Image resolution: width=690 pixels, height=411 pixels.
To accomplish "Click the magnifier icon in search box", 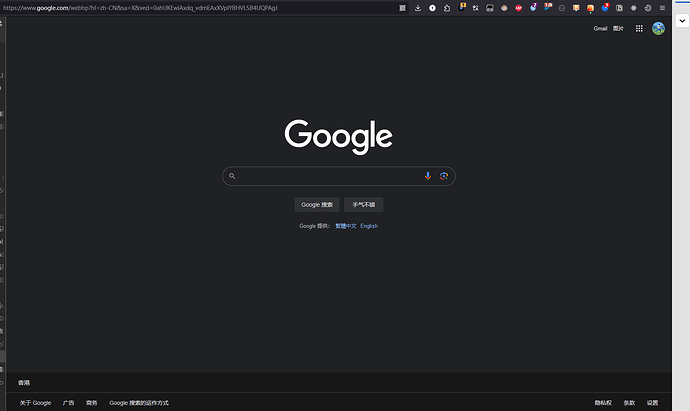I will (232, 176).
